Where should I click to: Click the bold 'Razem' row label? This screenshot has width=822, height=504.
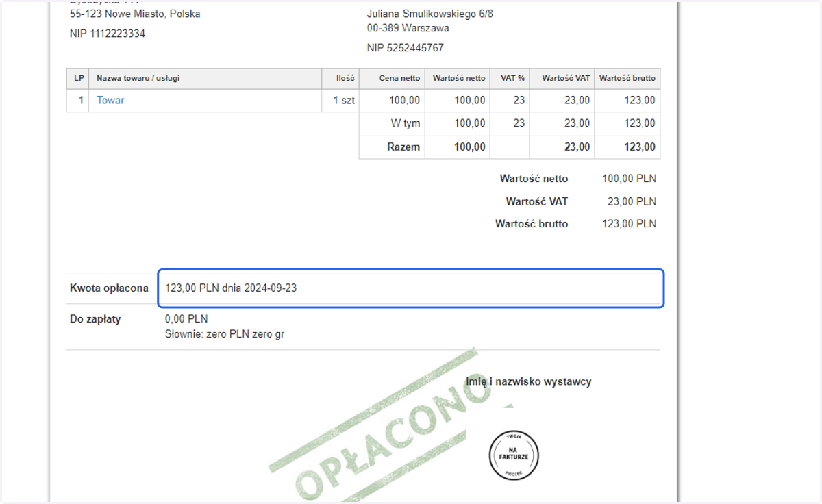(x=403, y=147)
